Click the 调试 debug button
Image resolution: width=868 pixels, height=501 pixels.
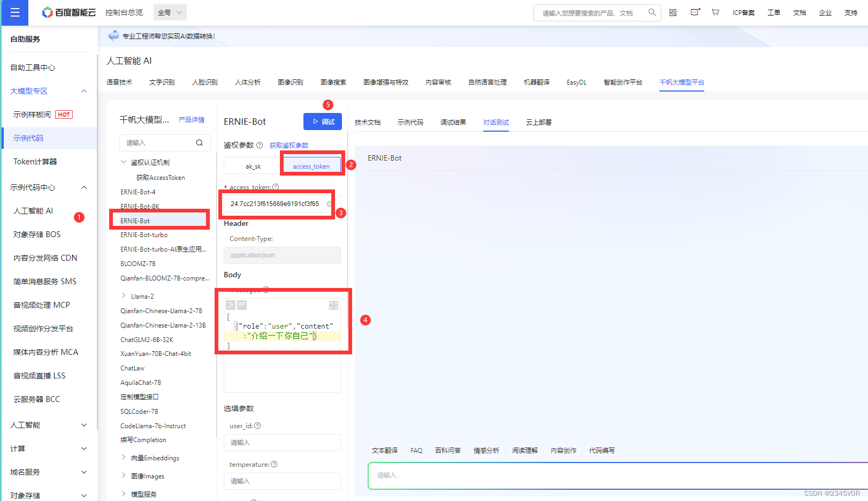pyautogui.click(x=323, y=122)
